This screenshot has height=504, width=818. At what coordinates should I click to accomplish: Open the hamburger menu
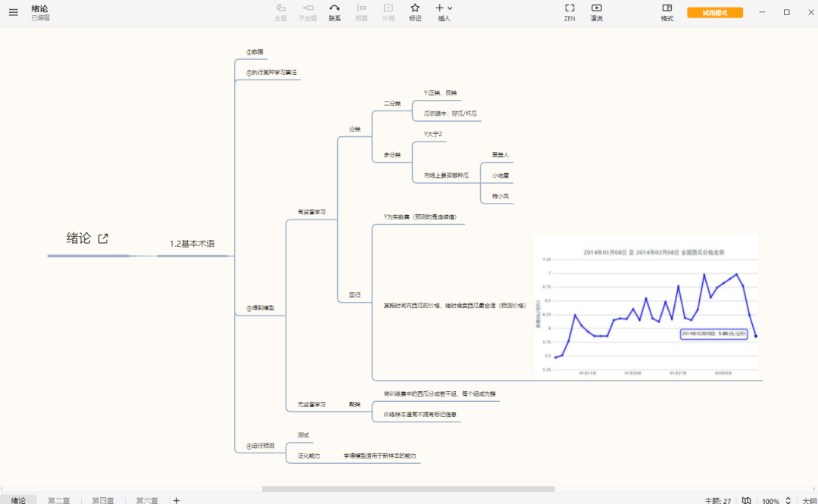point(13,13)
